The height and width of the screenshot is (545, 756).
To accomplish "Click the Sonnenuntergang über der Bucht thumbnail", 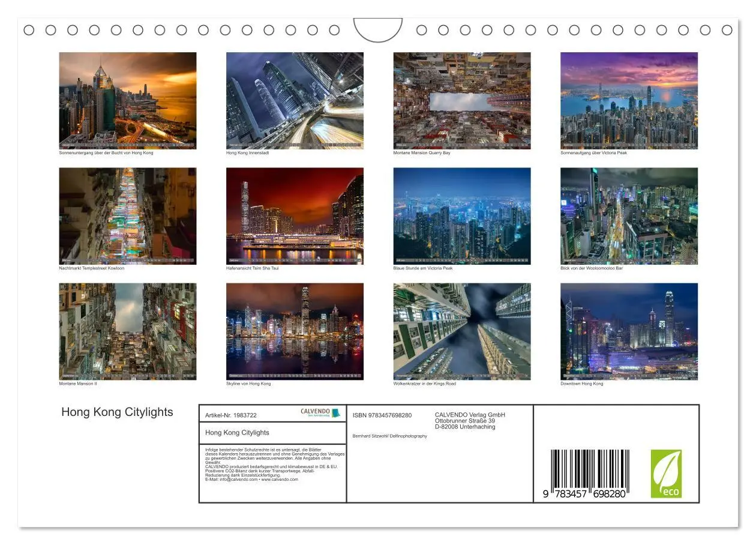I will 127,100.
